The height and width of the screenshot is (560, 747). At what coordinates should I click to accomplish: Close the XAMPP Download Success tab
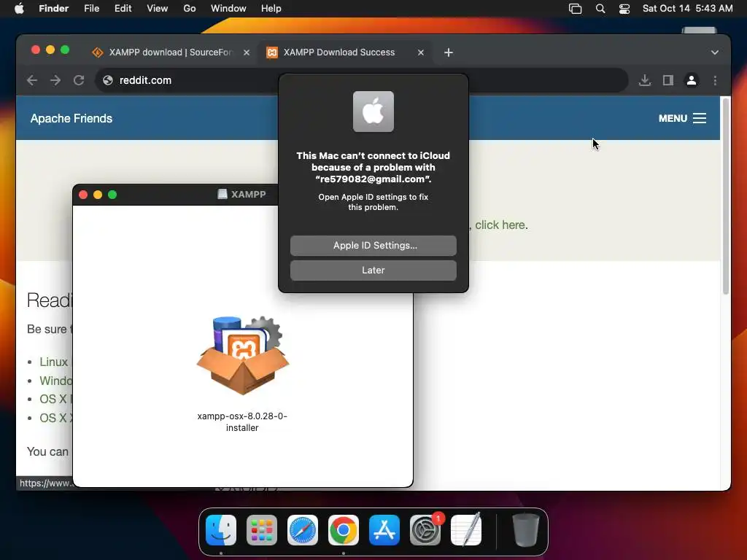[x=421, y=52]
